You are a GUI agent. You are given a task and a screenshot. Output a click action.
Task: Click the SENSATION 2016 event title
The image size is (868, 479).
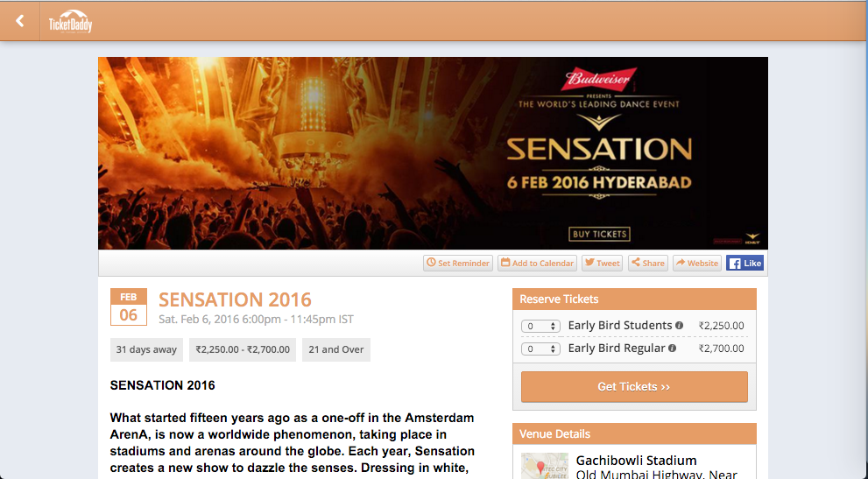[235, 299]
